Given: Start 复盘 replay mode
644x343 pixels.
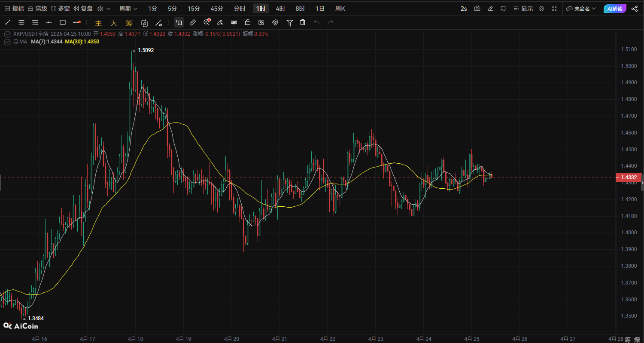Looking at the screenshot, I should coord(83,9).
